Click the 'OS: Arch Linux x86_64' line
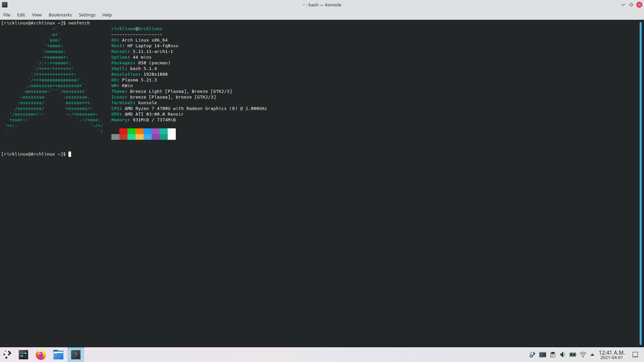 point(140,40)
